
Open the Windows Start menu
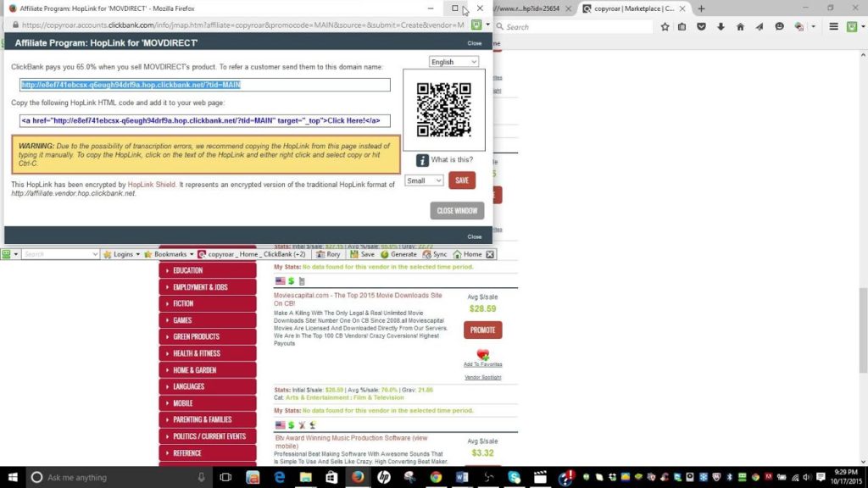click(12, 477)
